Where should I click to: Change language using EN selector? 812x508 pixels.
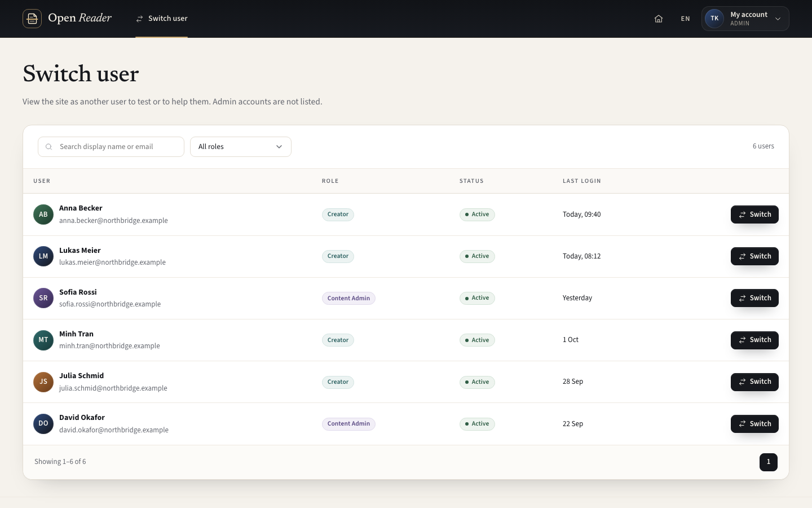pyautogui.click(x=685, y=19)
